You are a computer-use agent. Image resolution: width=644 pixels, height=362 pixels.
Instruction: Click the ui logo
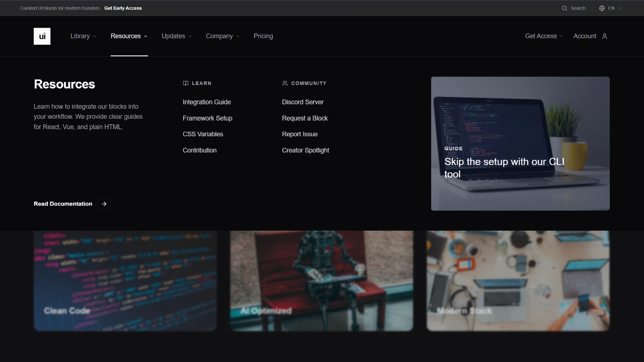[x=42, y=36]
